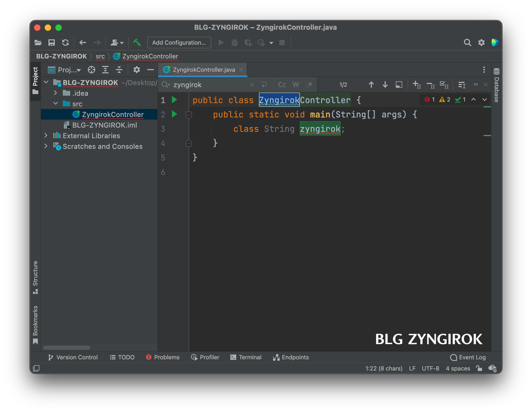Viewport: 532px width, 413px height.
Task: Open the Problems tool window tab
Action: pos(163,357)
